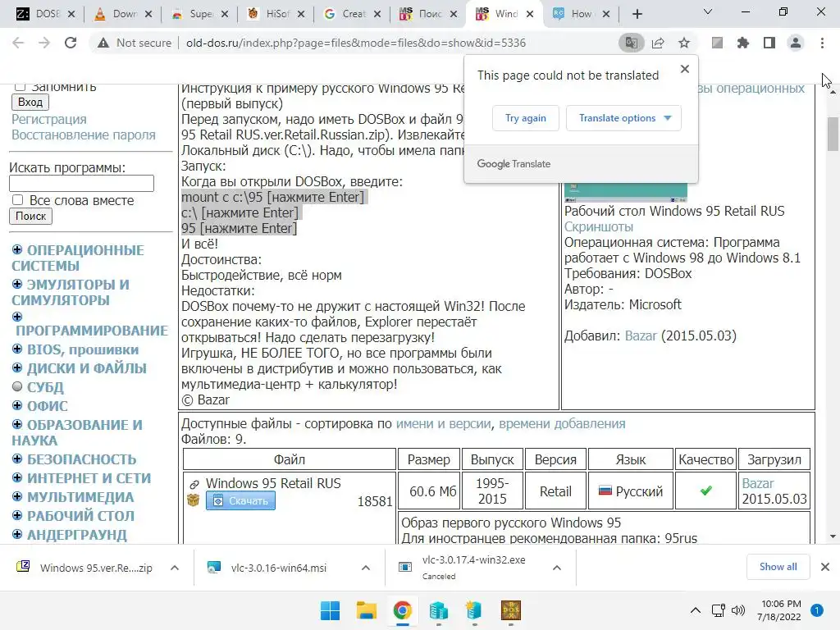Click the share page icon
Viewport: 840px width, 630px height.
(x=658, y=43)
